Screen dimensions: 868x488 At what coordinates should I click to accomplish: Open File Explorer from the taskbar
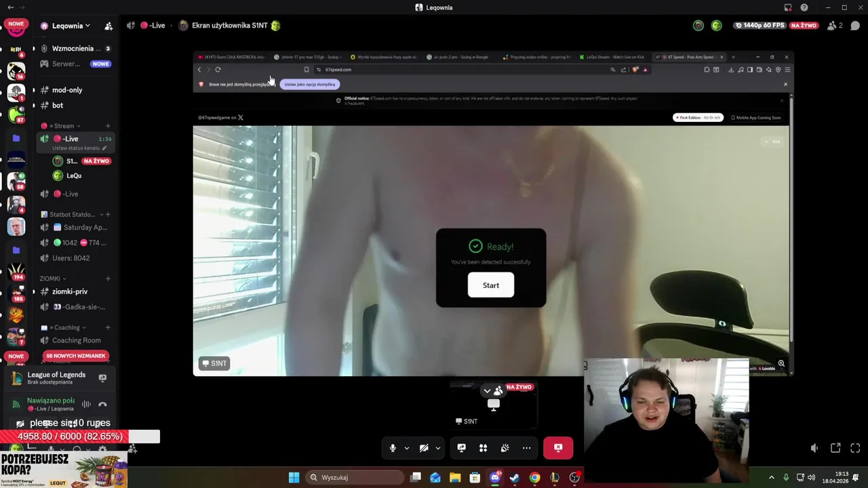point(455,478)
